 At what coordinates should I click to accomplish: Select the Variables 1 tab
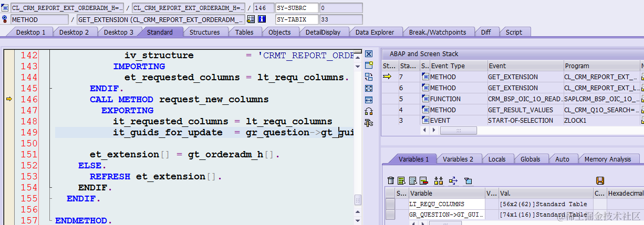pyautogui.click(x=413, y=159)
